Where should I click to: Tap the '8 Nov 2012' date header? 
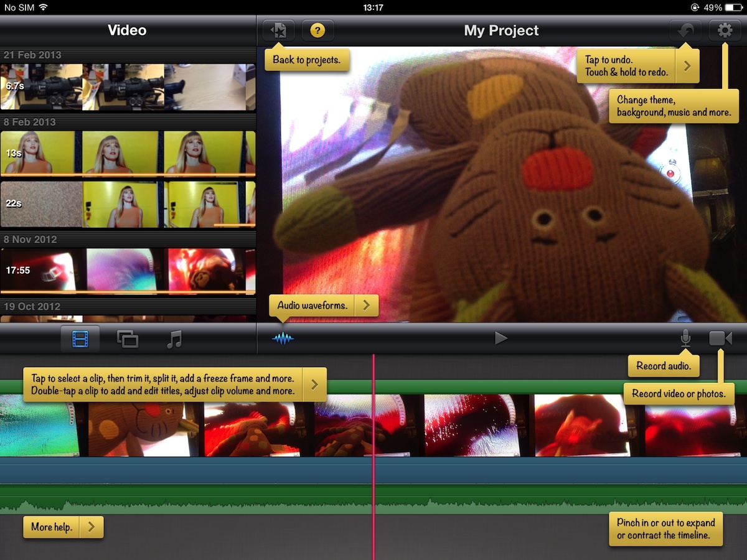tap(30, 239)
